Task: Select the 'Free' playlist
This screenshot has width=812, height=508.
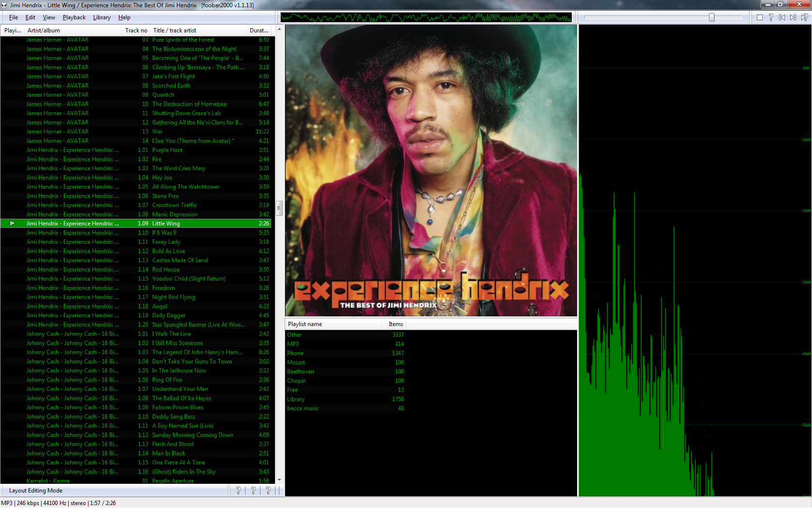Action: click(x=345, y=390)
